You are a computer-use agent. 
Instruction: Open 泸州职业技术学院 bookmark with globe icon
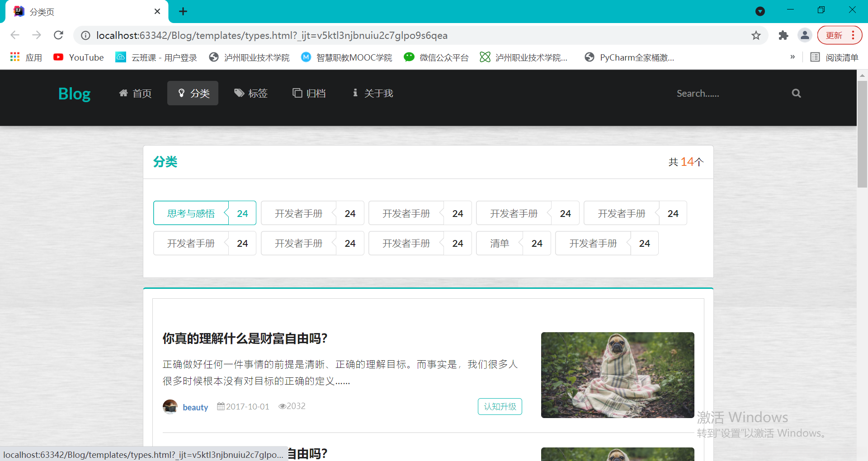(249, 57)
